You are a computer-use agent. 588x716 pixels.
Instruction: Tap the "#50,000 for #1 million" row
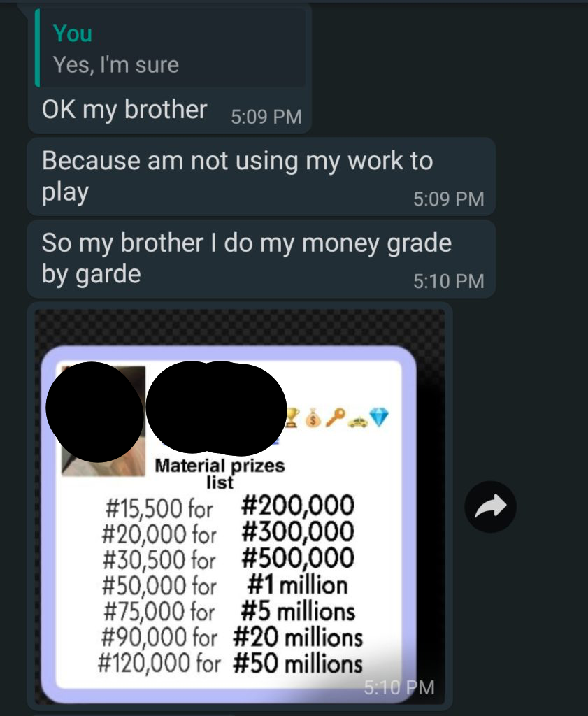[225, 585]
